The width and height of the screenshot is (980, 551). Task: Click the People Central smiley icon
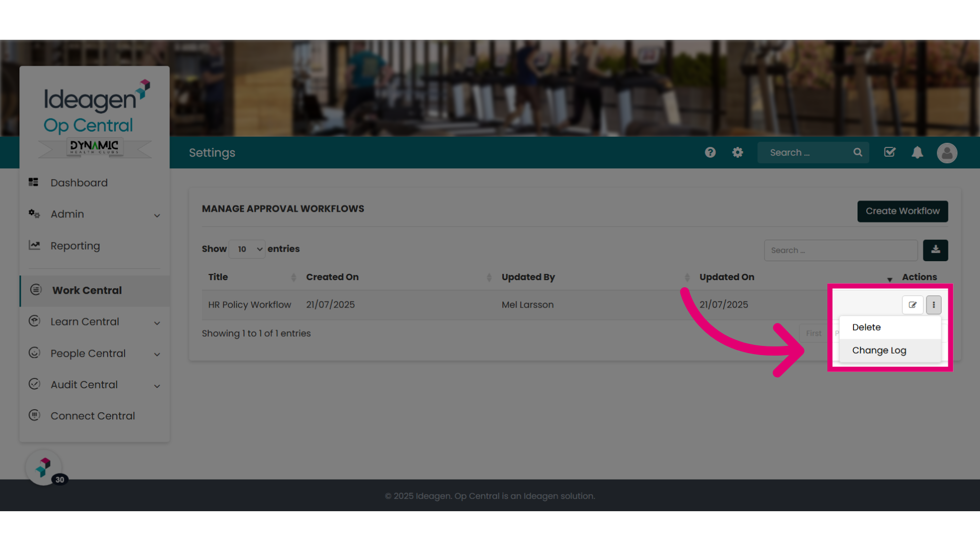pyautogui.click(x=34, y=353)
